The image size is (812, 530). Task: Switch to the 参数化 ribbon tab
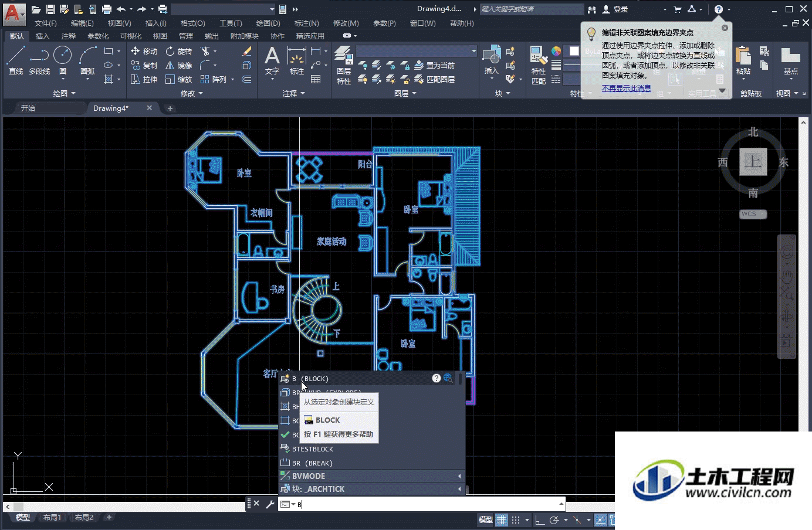click(x=98, y=36)
